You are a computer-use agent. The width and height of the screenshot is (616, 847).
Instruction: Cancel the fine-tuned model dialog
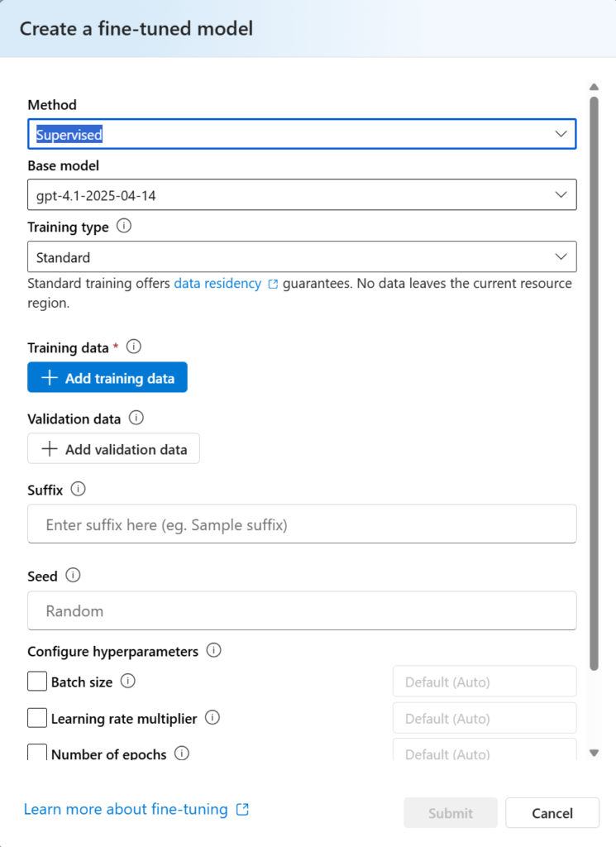[x=552, y=813]
